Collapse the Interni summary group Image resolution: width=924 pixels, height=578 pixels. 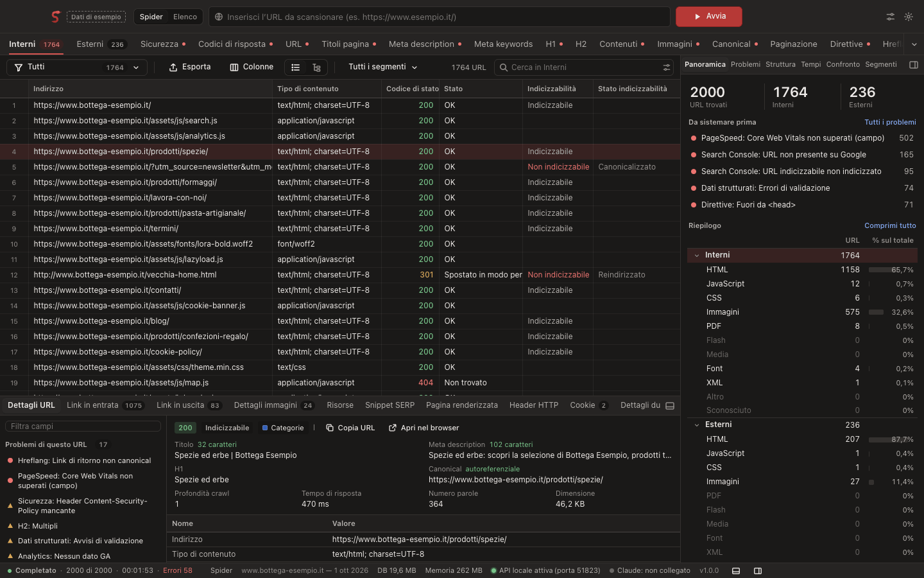point(697,256)
